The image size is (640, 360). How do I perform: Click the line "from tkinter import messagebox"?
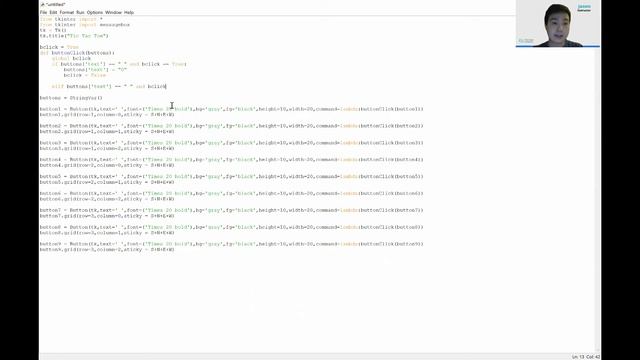point(85,25)
